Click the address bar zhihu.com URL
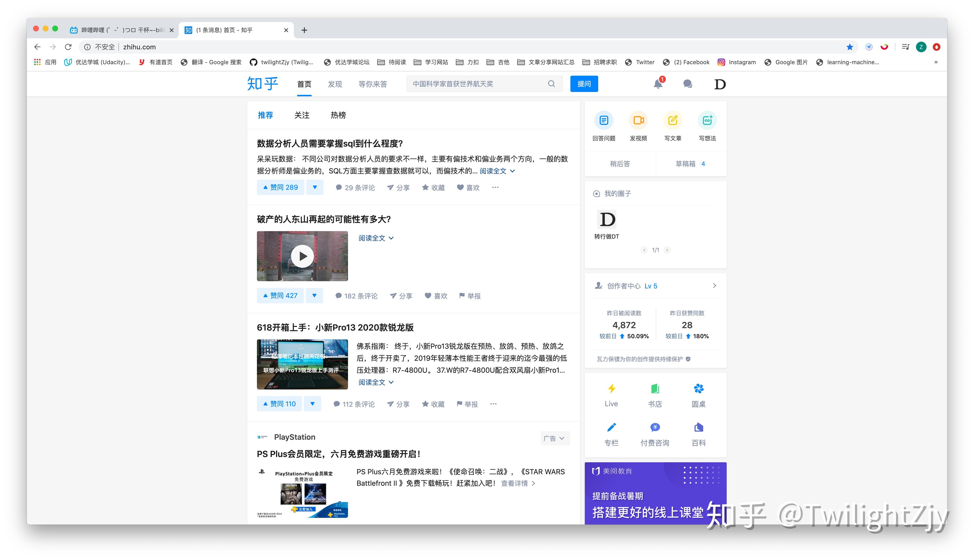The height and width of the screenshot is (560, 974). click(139, 47)
